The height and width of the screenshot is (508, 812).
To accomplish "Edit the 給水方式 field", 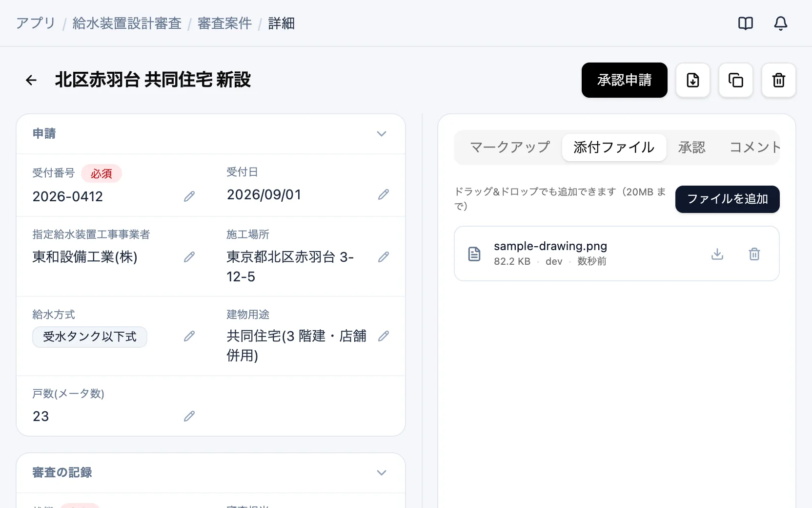I will 189,336.
